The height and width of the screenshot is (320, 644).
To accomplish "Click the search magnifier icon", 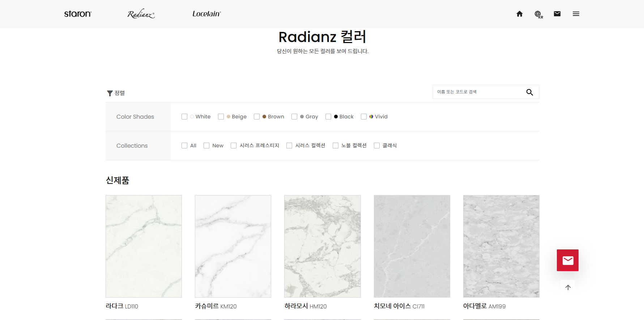I will coord(529,92).
